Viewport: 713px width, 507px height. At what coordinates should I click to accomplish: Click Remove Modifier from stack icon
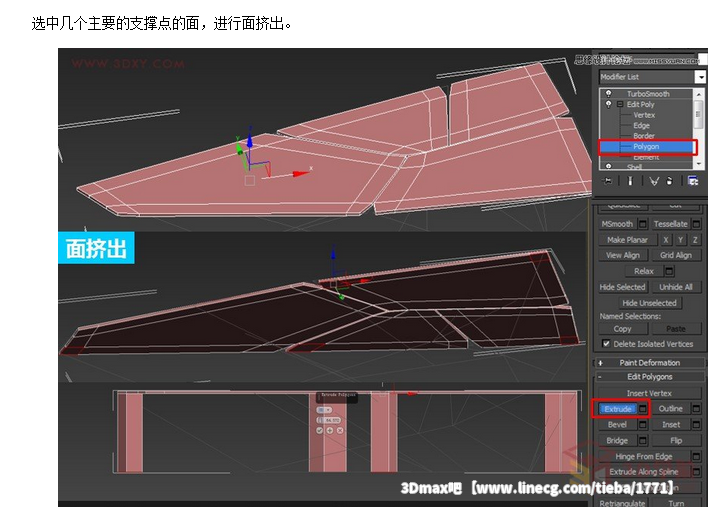point(669,181)
